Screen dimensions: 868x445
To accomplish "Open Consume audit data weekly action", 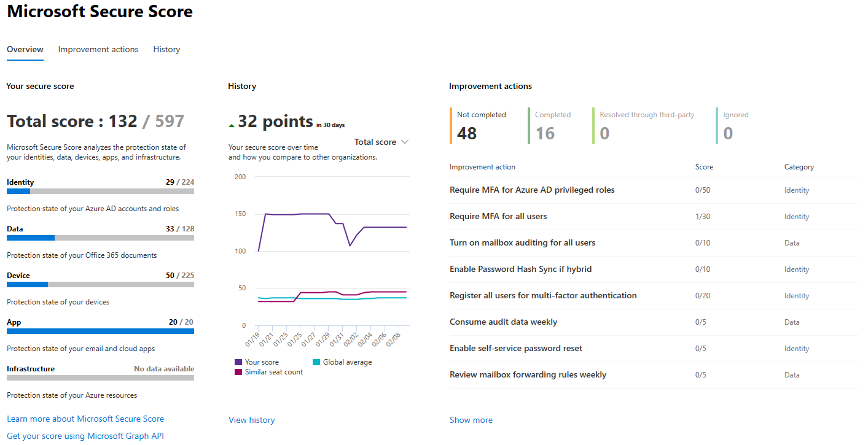I will (x=504, y=322).
